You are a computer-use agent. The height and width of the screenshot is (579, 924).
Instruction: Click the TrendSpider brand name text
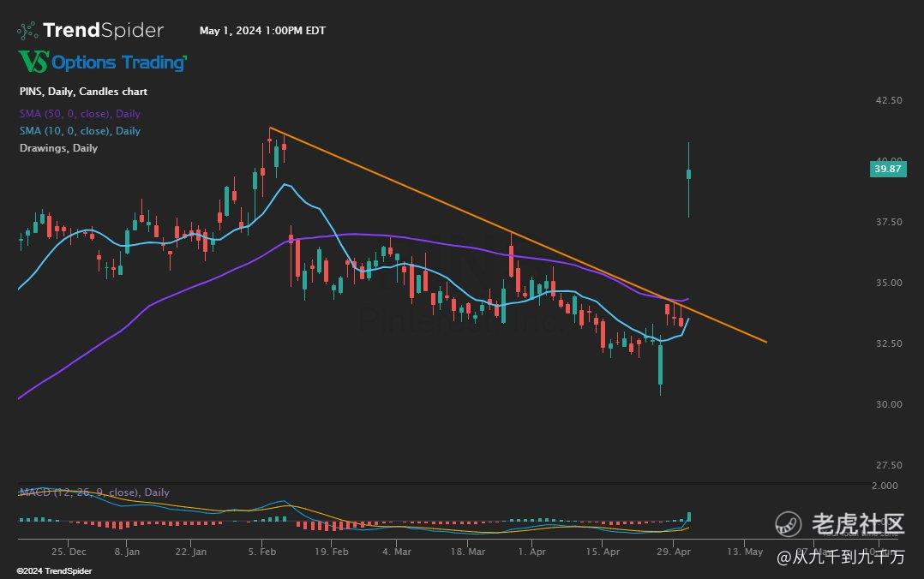(x=103, y=31)
